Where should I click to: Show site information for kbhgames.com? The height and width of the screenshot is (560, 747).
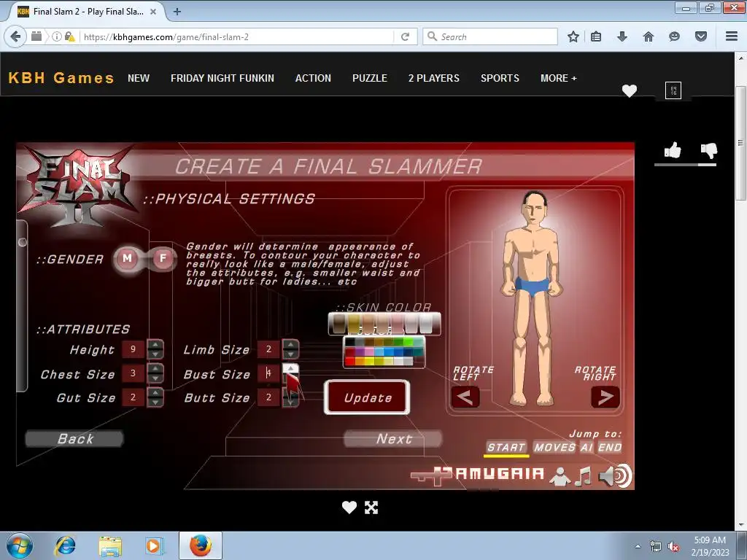(56, 36)
